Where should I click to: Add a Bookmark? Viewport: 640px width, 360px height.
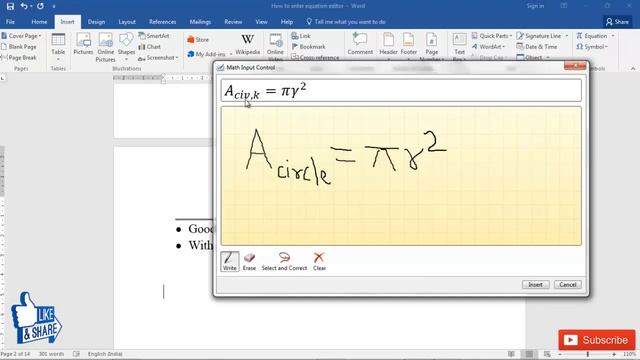309,47
